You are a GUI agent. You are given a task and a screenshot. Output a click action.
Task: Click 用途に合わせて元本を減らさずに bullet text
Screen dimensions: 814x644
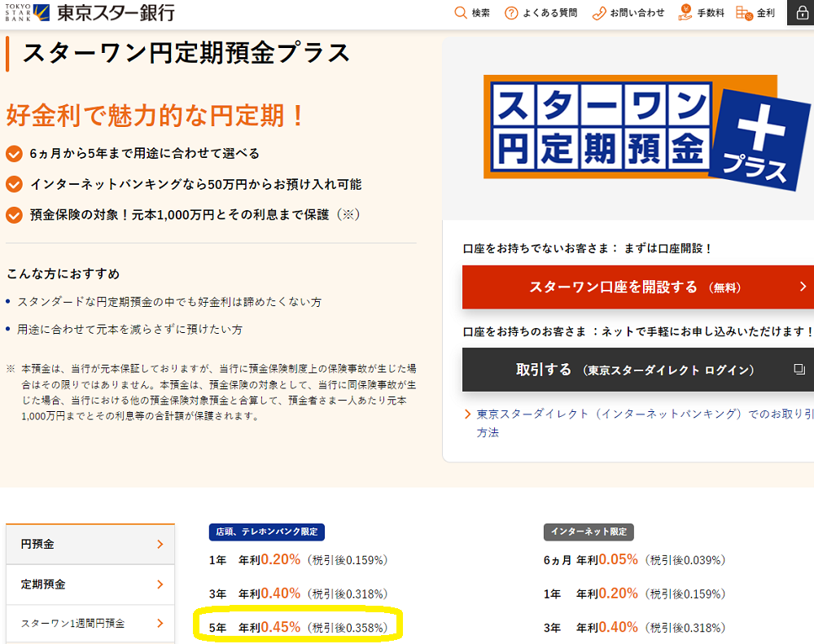(129, 329)
